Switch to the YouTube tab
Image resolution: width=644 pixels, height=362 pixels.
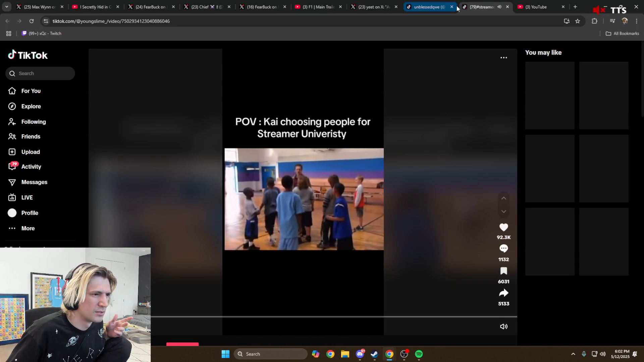tap(537, 7)
